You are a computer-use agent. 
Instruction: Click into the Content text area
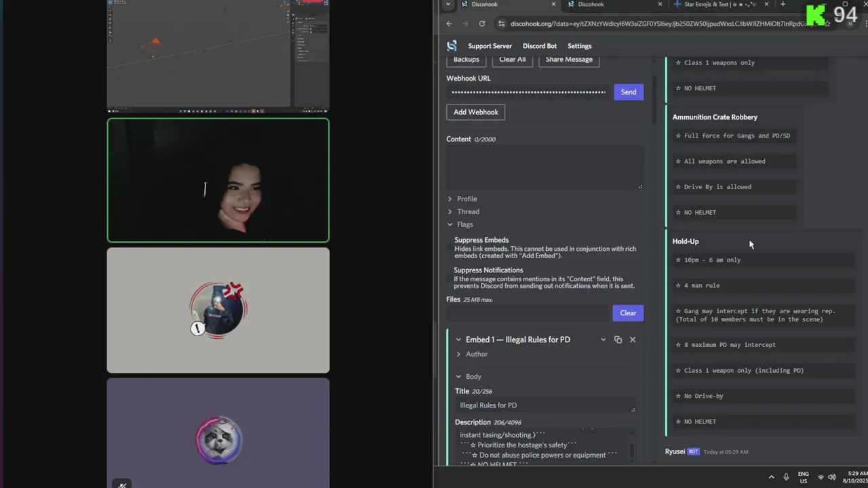tap(545, 167)
